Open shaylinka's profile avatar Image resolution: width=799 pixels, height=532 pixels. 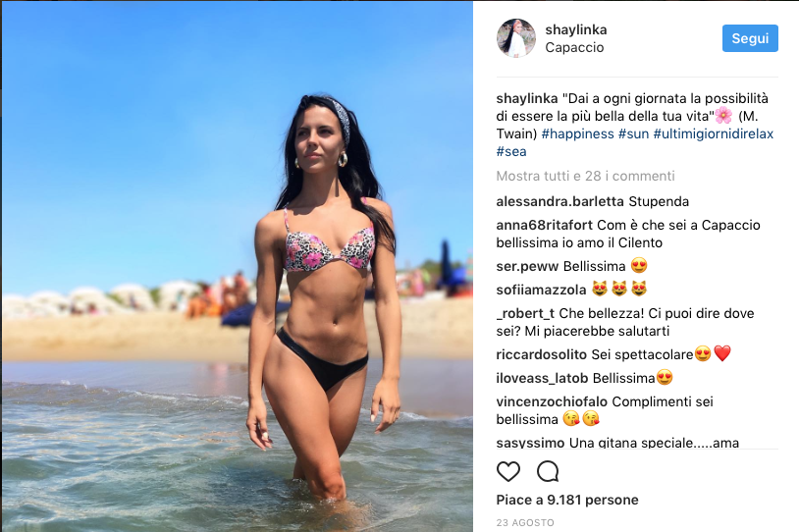coord(516,38)
